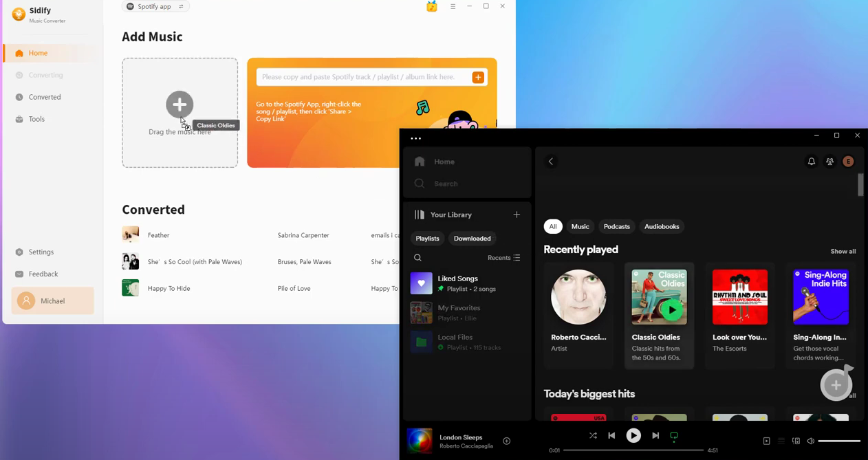The width and height of the screenshot is (868, 460).
Task: Select She's So Cool converted track
Action: (x=260, y=261)
